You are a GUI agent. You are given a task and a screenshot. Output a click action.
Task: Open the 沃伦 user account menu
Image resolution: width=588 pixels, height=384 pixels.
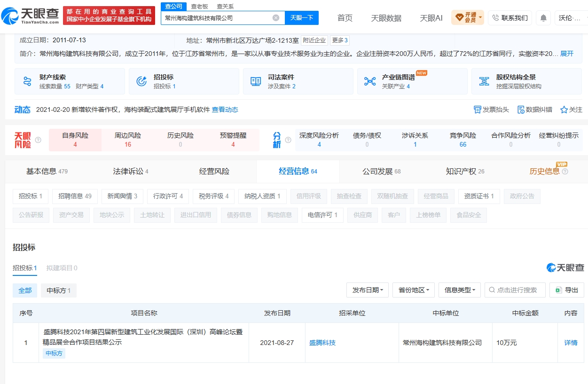coord(571,18)
